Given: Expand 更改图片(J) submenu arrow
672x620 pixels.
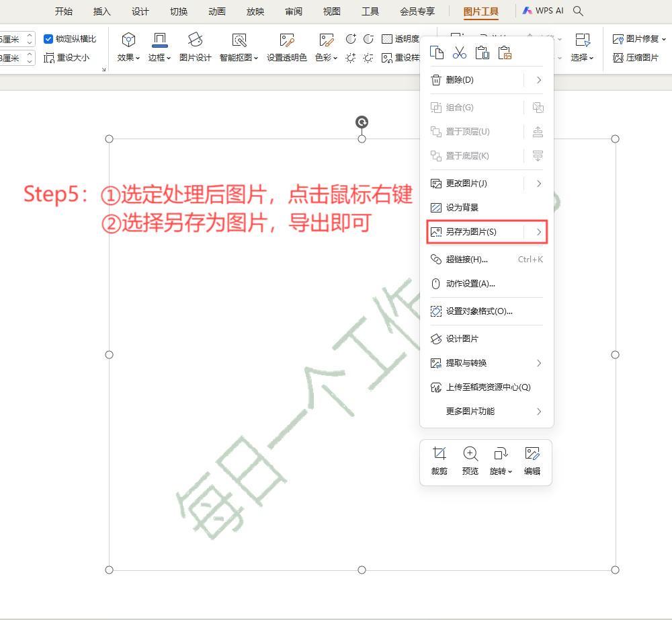Looking at the screenshot, I should [539, 184].
